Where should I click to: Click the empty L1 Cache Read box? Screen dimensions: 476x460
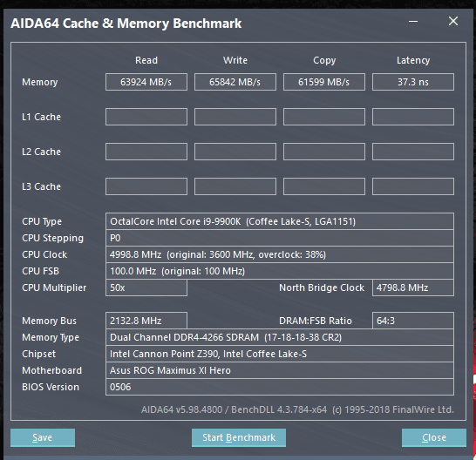(x=146, y=117)
